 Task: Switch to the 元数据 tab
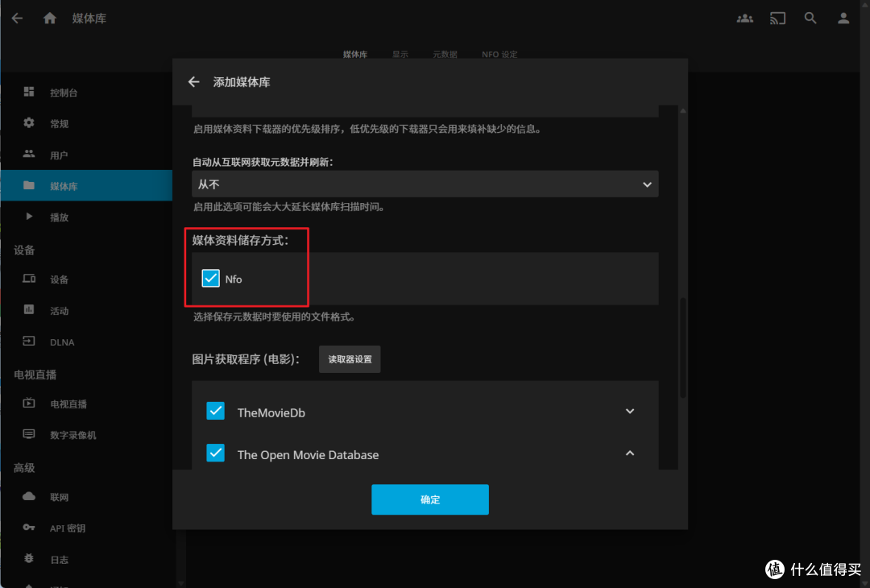pyautogui.click(x=445, y=54)
